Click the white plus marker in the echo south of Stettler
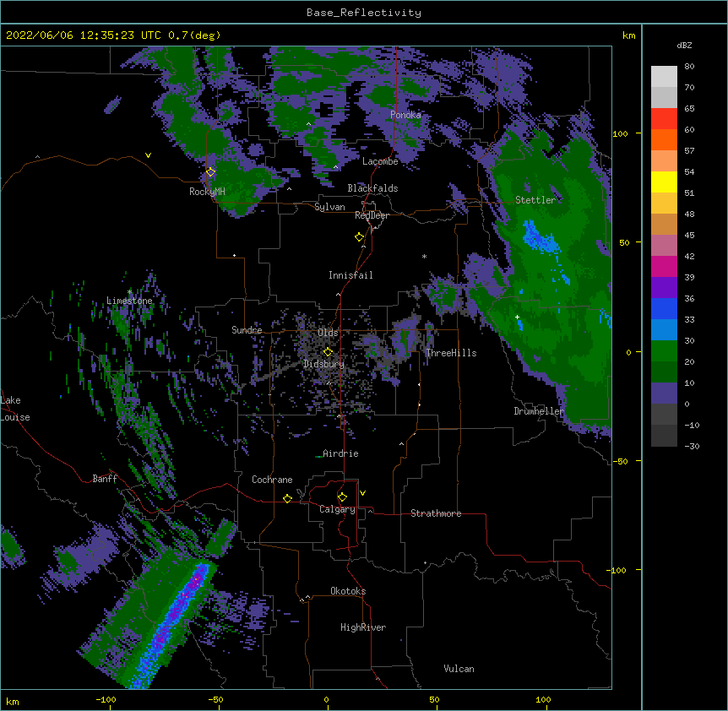This screenshot has width=728, height=711. tap(517, 317)
